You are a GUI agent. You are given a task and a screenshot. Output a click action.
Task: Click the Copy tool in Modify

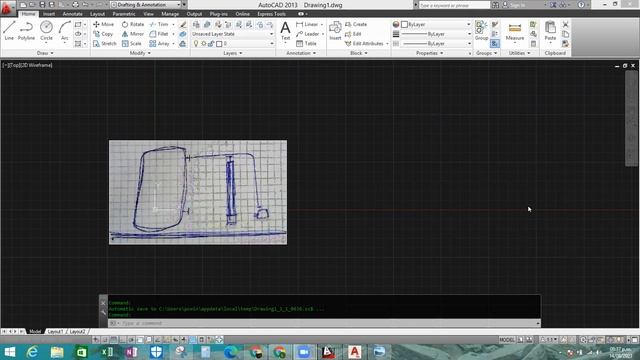click(x=103, y=34)
